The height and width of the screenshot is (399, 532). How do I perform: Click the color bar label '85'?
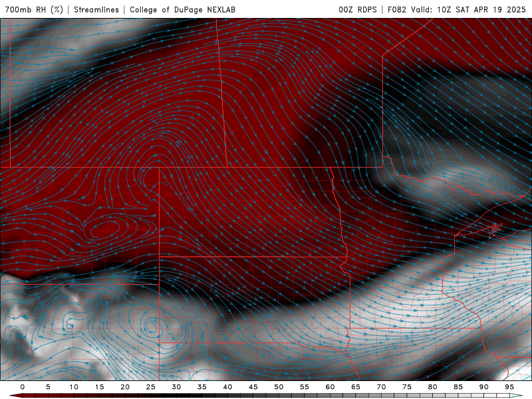point(458,387)
